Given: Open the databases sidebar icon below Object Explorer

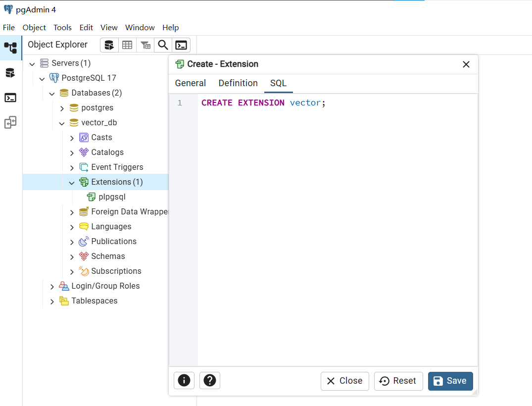Looking at the screenshot, I should tap(10, 73).
